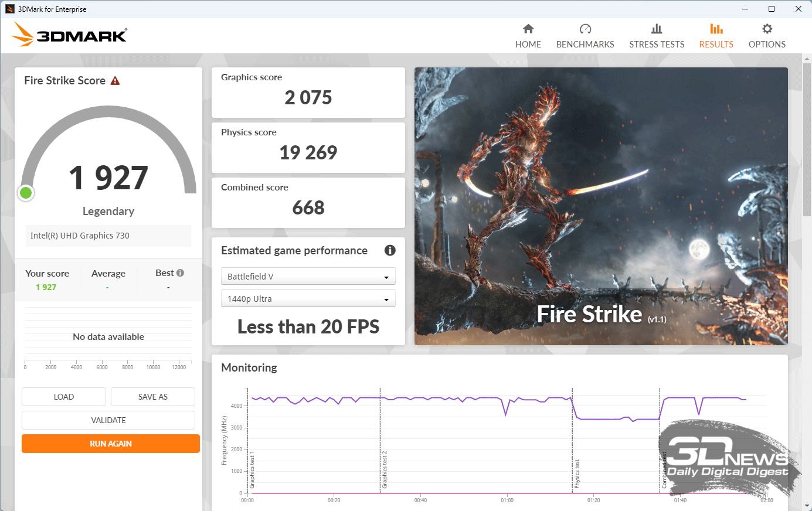Click the Fire Strike preview image
Screen dimensions: 812x511
pyautogui.click(x=601, y=206)
